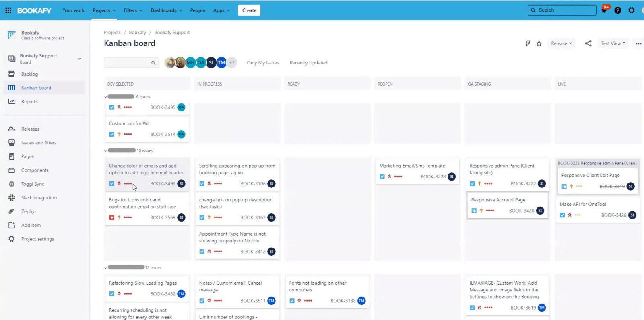
Task: Open issue BOOK-3420 link
Action: click(x=522, y=211)
